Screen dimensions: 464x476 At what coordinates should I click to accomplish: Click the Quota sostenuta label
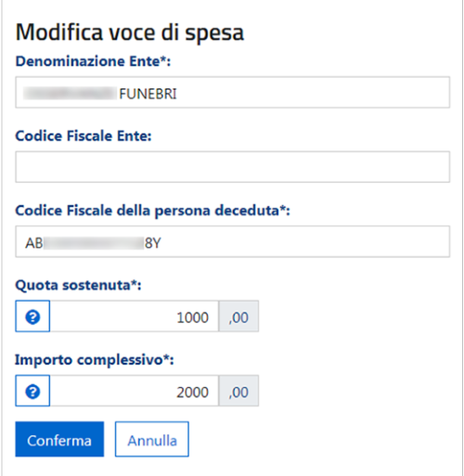click(x=78, y=285)
